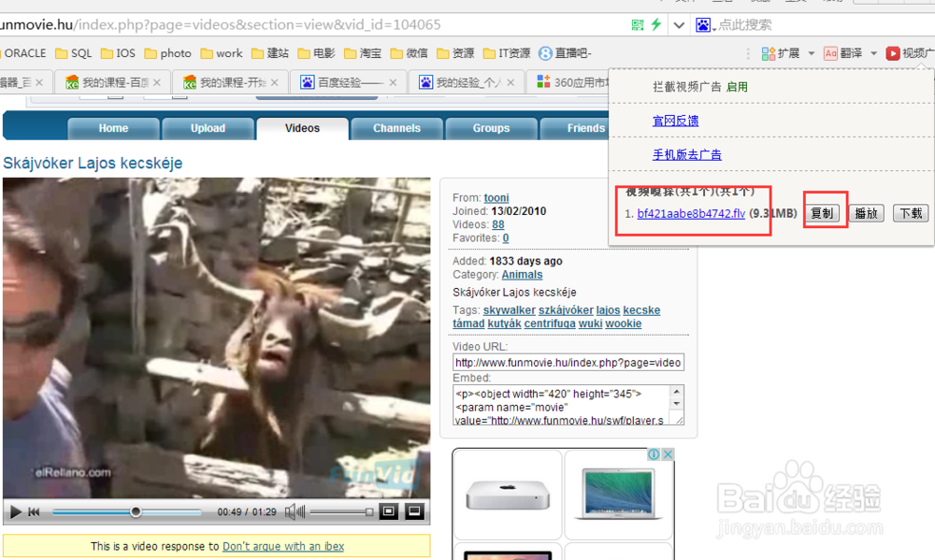Switch to the Channels tab
935x560 pixels.
(x=396, y=128)
